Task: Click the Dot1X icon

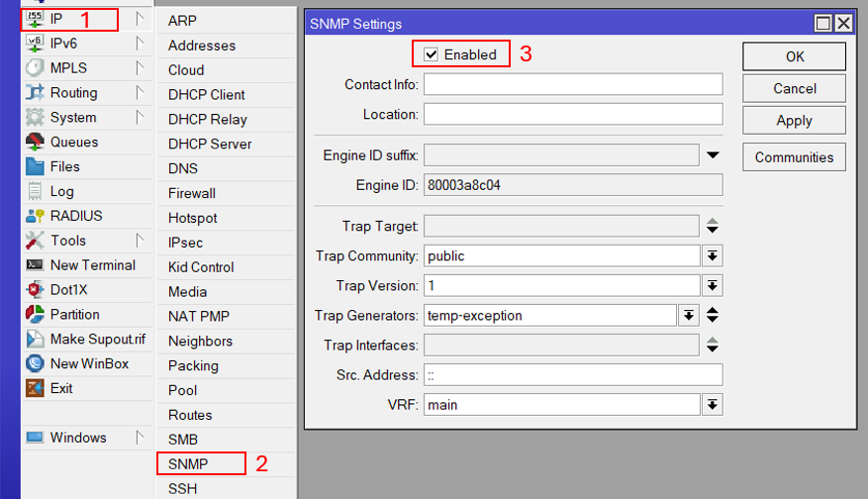Action: (x=35, y=290)
